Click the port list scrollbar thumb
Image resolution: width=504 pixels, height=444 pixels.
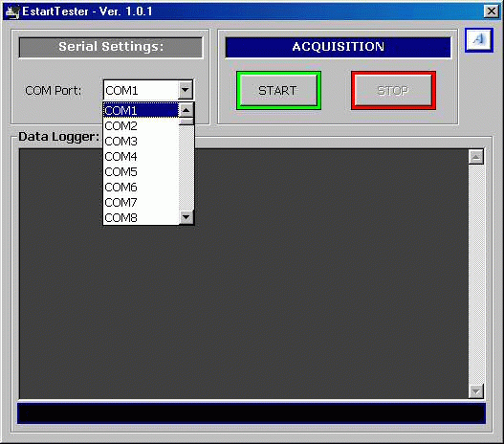tap(186, 122)
